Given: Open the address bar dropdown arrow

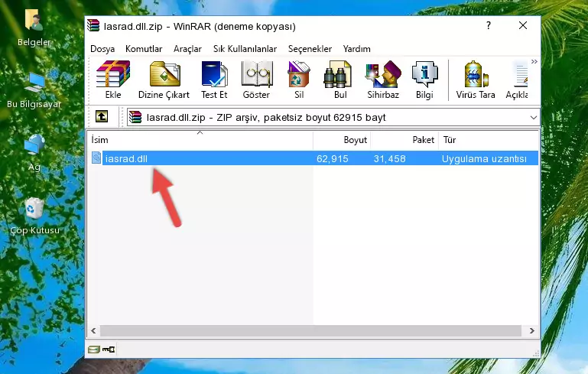Looking at the screenshot, I should coord(533,118).
